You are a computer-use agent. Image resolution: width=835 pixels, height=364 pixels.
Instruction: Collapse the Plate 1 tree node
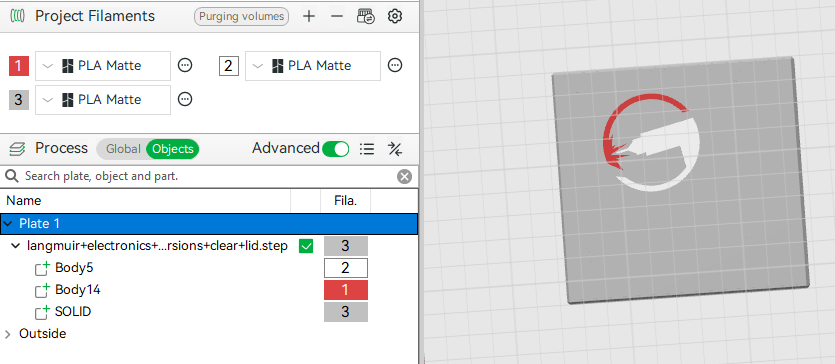point(7,224)
